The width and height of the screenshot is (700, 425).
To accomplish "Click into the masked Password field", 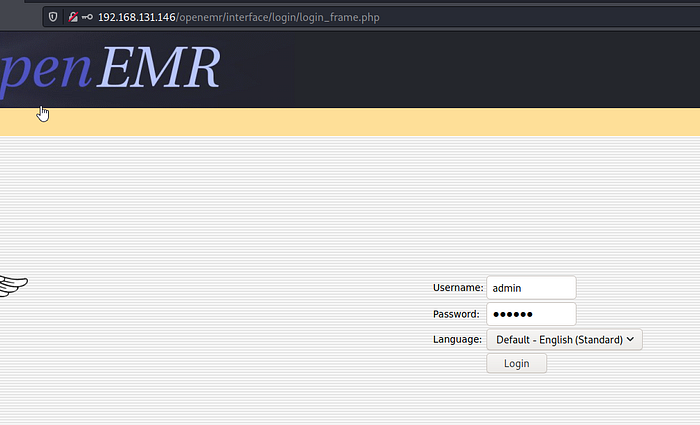I will (531, 314).
